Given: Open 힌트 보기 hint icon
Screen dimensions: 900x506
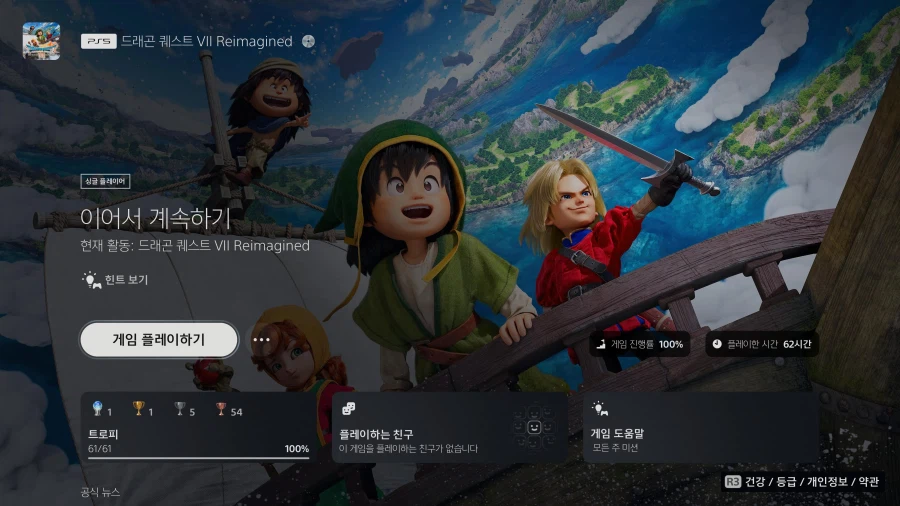Looking at the screenshot, I should click(91, 280).
